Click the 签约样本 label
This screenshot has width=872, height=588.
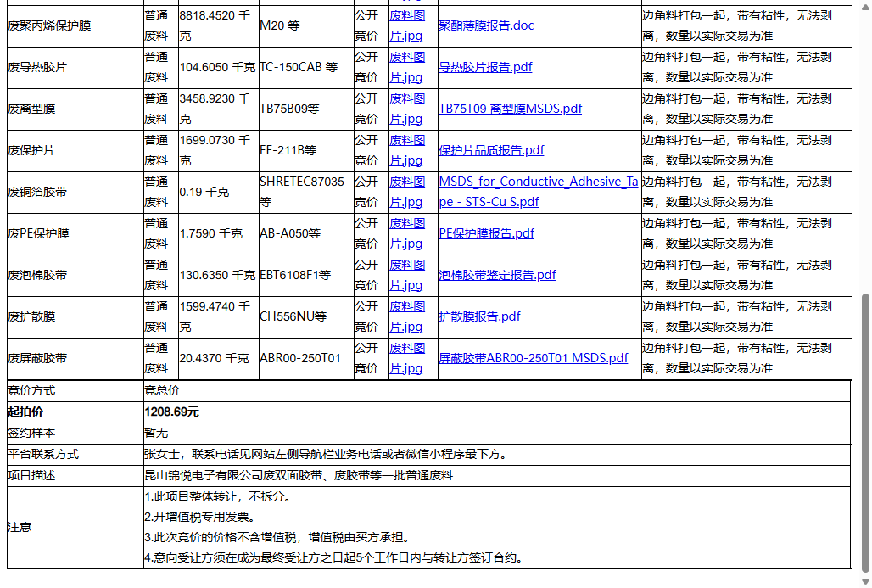(x=31, y=434)
